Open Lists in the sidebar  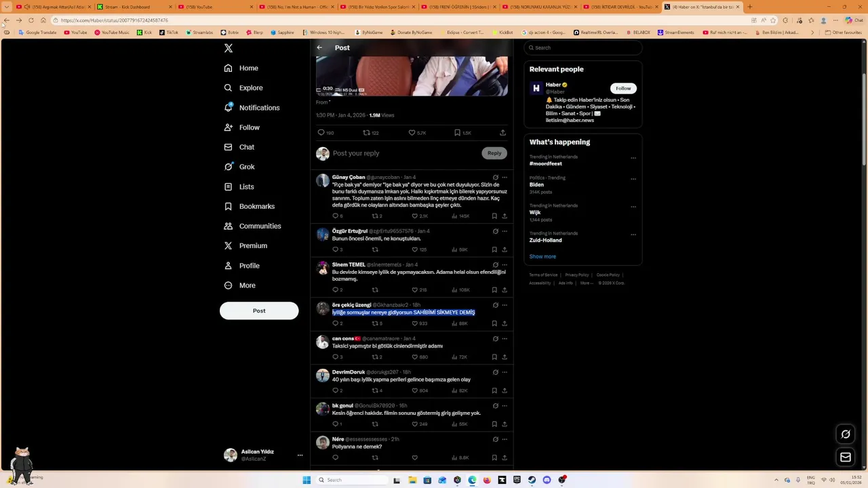(x=239, y=186)
